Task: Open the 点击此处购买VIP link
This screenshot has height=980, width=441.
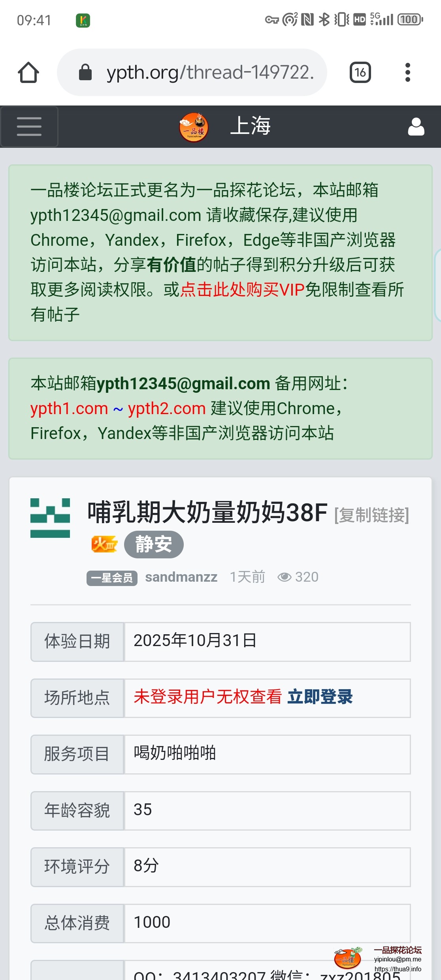Action: pos(242,290)
